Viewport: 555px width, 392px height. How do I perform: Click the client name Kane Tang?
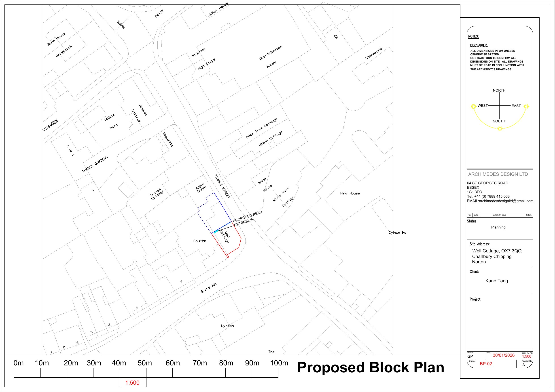pyautogui.click(x=496, y=281)
